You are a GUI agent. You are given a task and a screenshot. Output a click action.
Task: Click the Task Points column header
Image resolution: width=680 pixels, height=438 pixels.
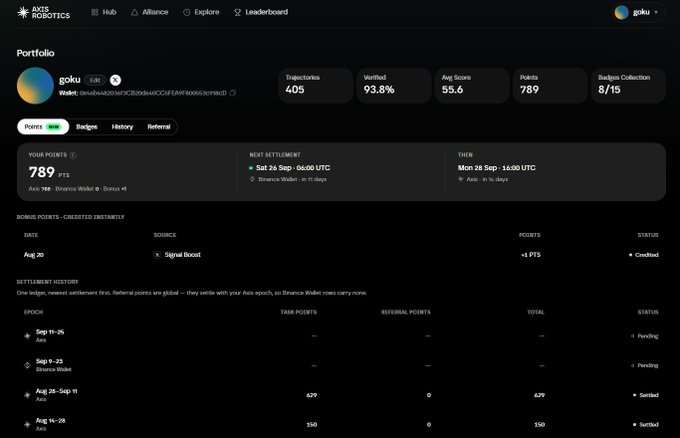298,312
